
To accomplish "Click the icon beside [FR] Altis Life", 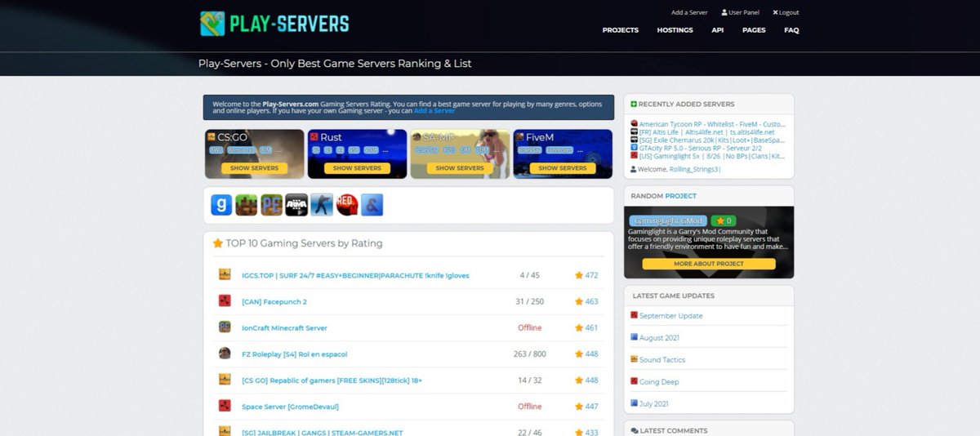I will point(634,132).
